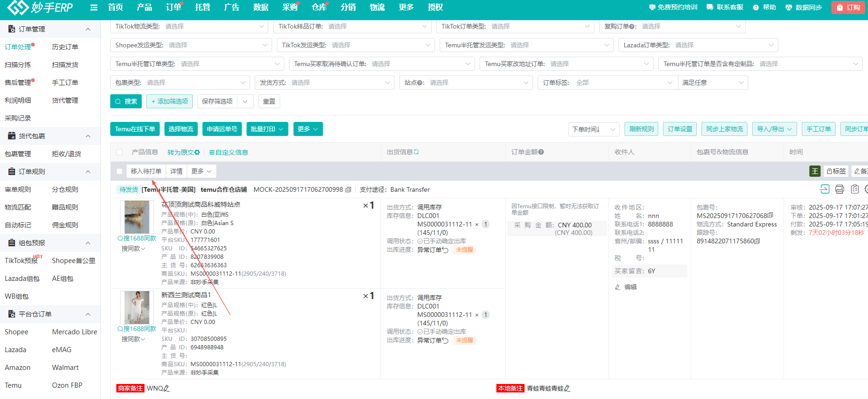Click the 添加筛选项 button

[169, 101]
